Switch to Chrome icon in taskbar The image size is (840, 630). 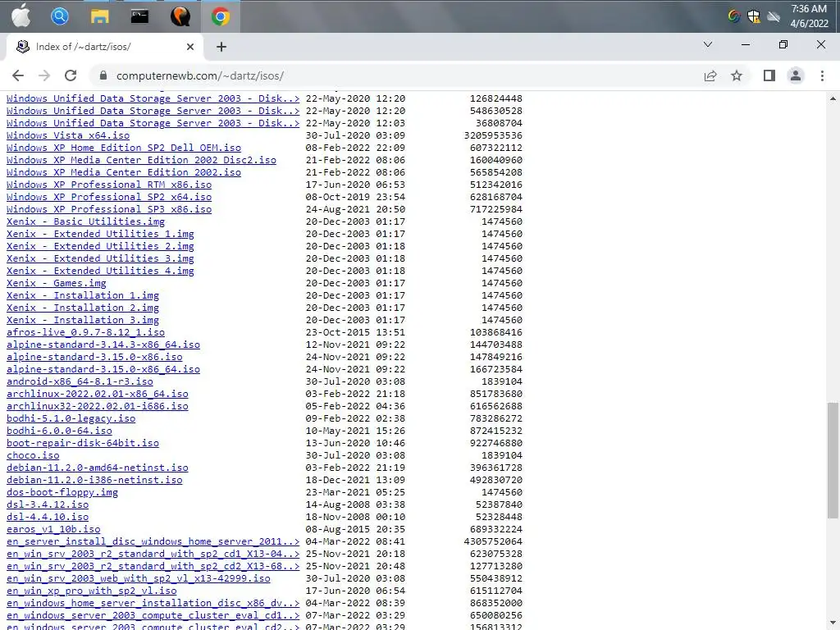pos(220,16)
